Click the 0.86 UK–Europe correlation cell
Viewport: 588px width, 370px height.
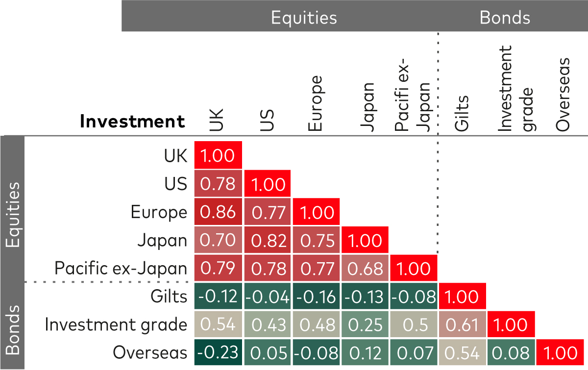[x=219, y=212]
